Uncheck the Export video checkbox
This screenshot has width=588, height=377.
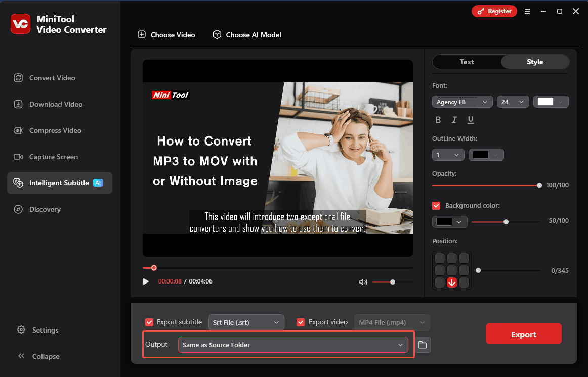click(301, 322)
